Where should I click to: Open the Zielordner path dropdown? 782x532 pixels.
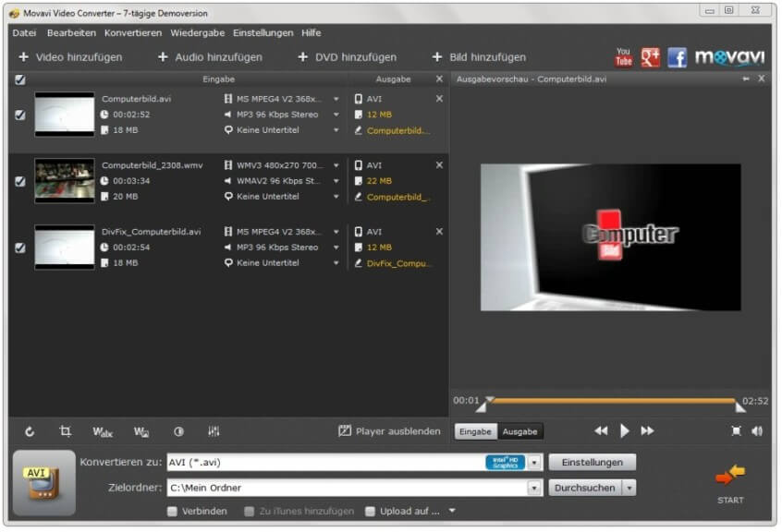coord(534,488)
